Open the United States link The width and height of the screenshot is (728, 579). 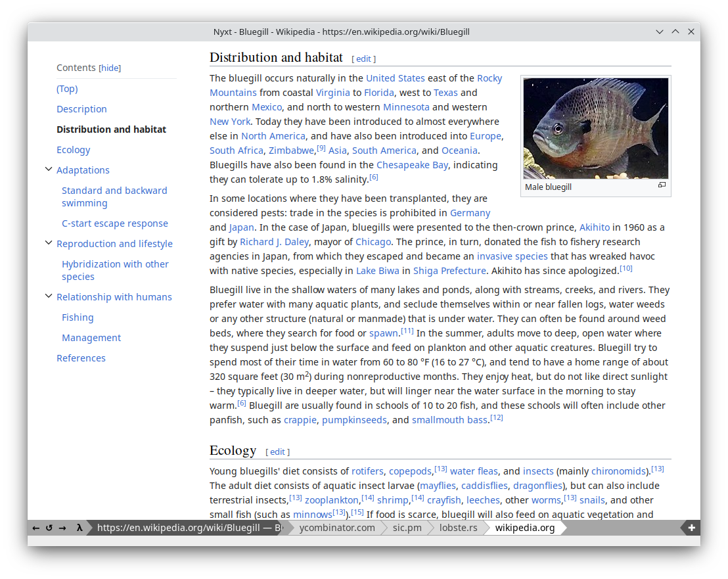pos(395,78)
